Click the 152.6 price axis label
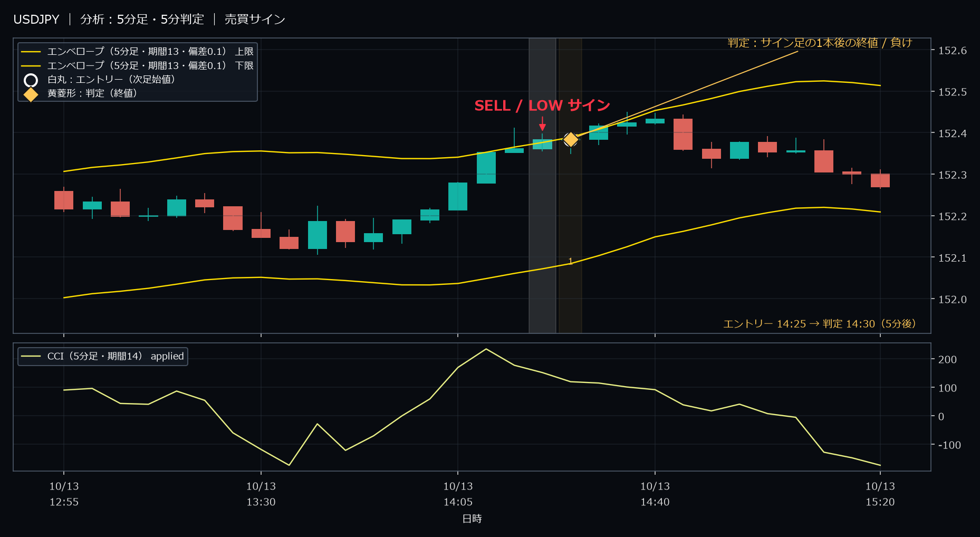The image size is (980, 537). coord(953,51)
